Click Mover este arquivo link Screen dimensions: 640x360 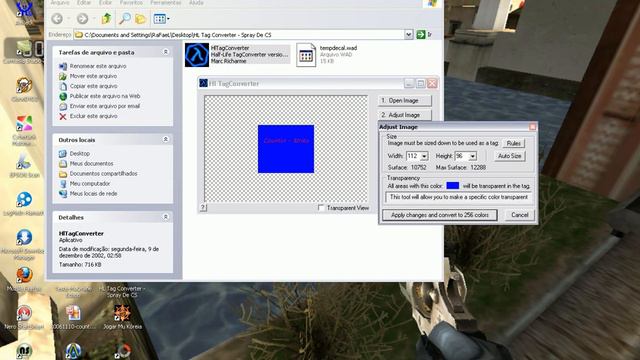93,76
